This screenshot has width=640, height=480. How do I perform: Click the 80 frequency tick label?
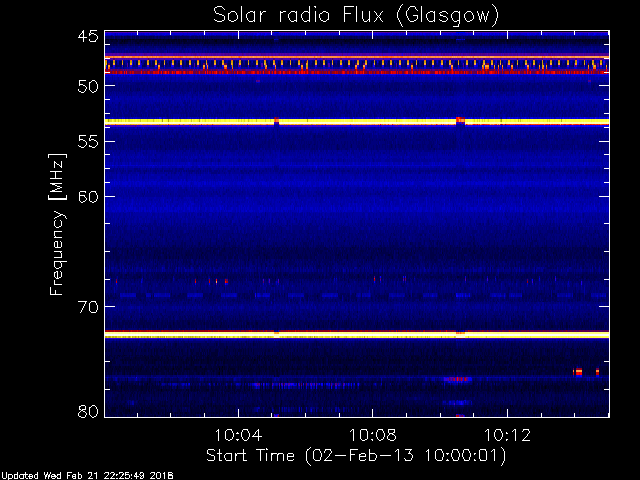click(88, 411)
